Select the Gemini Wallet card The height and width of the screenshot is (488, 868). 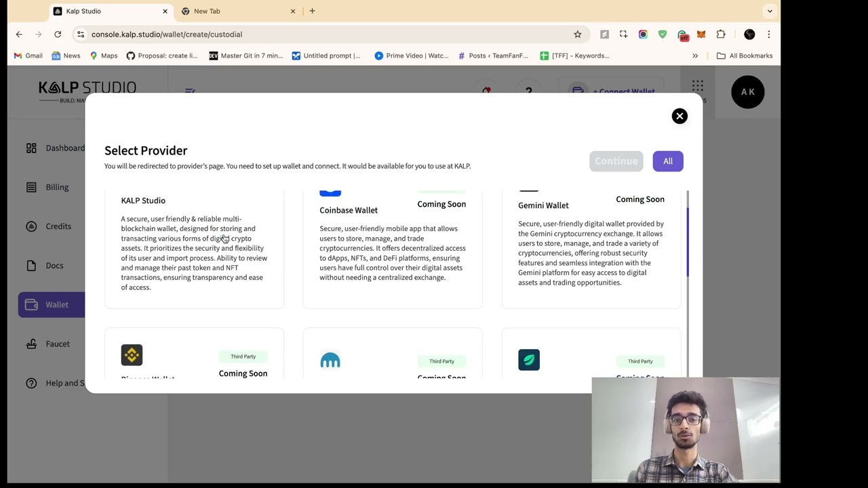point(591,249)
